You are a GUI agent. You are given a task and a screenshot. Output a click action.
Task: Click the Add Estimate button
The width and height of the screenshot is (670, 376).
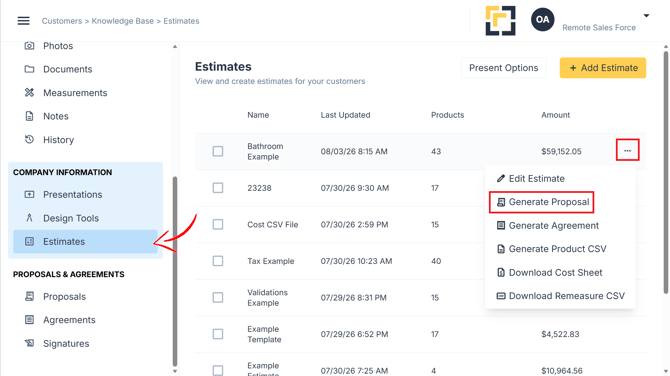pos(603,68)
